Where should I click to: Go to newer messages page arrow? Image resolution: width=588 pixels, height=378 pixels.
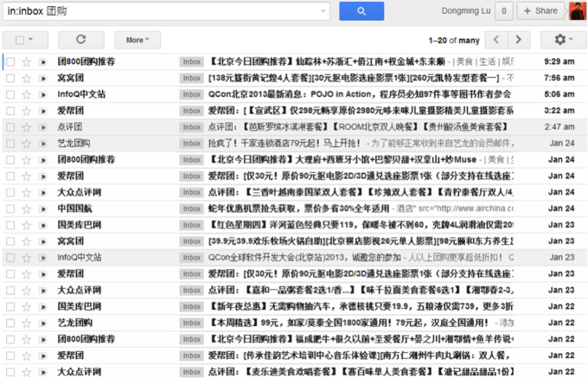click(495, 40)
